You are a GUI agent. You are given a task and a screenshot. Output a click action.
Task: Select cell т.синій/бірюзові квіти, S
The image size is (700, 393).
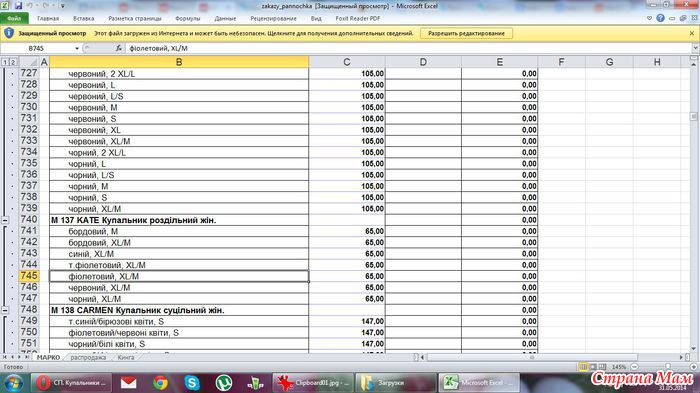(179, 321)
